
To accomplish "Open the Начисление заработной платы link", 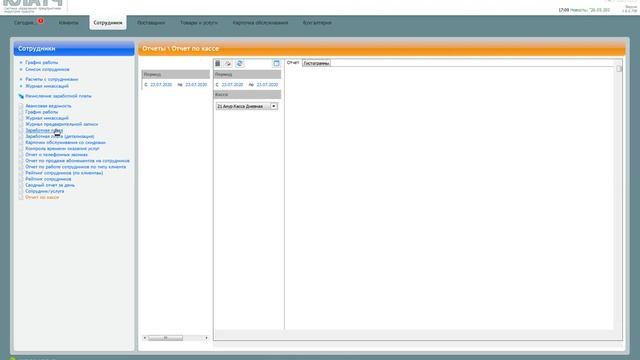I will (x=58, y=96).
